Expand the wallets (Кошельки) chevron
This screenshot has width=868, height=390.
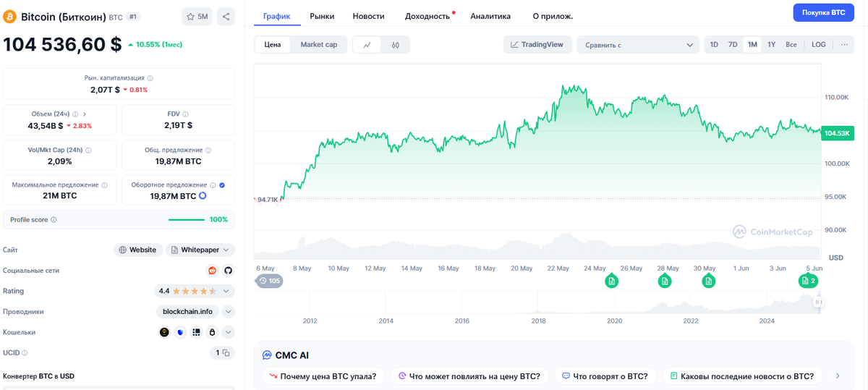pyautogui.click(x=228, y=332)
